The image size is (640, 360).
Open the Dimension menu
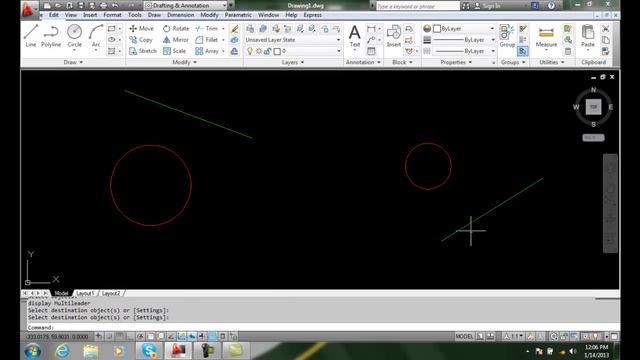pyautogui.click(x=181, y=15)
